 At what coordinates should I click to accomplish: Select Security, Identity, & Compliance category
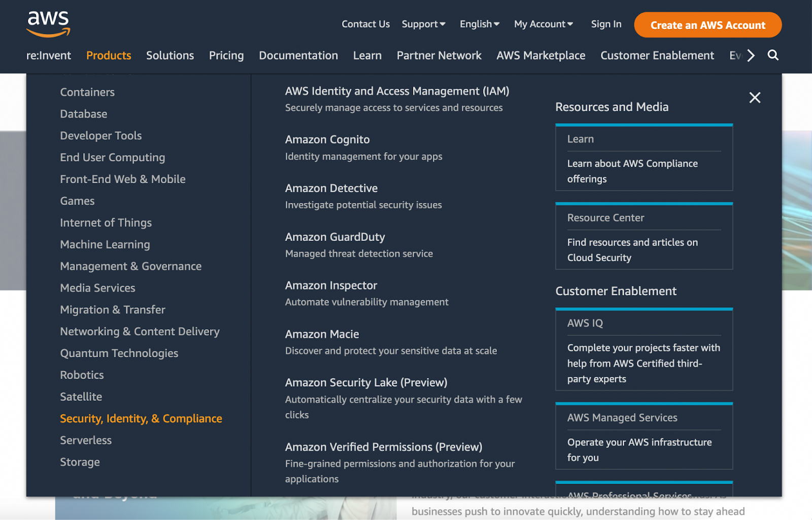(141, 419)
